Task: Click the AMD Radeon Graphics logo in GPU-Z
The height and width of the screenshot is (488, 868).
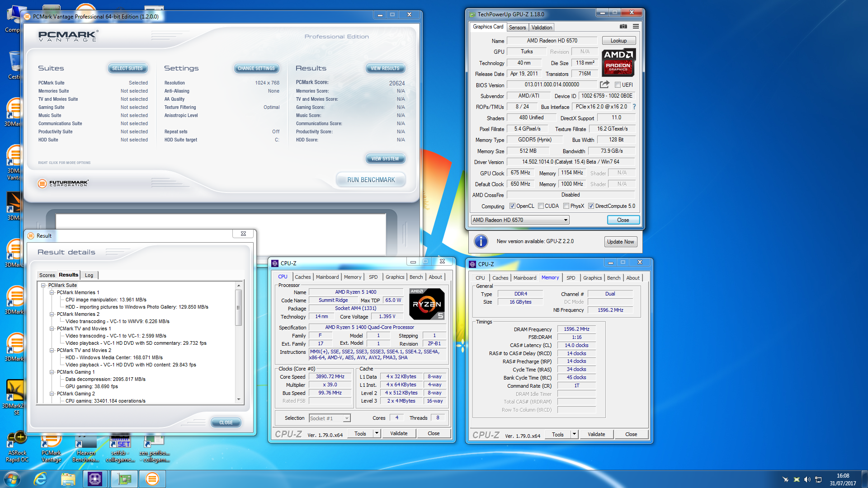Action: (618, 62)
